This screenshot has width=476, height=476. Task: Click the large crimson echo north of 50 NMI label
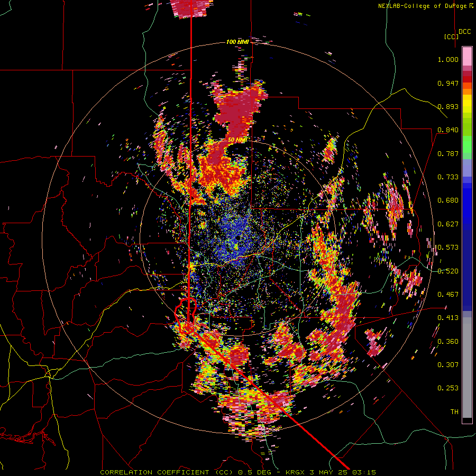pyautogui.click(x=239, y=112)
